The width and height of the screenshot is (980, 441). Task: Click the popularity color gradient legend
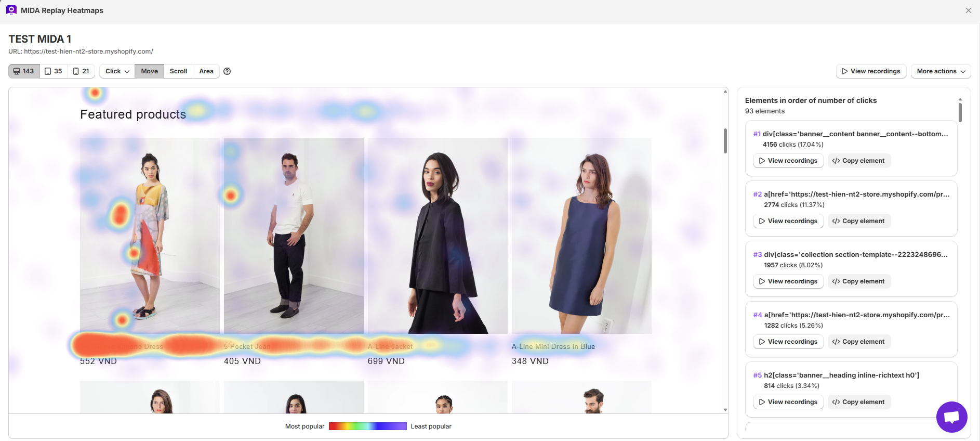[x=367, y=426]
